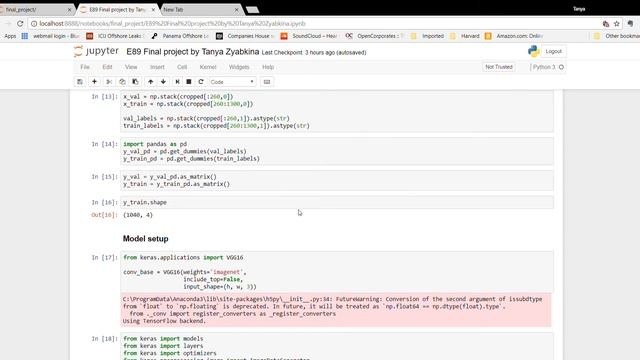Move selected cell down arrow
The width and height of the screenshot is (640, 360).
click(163, 82)
